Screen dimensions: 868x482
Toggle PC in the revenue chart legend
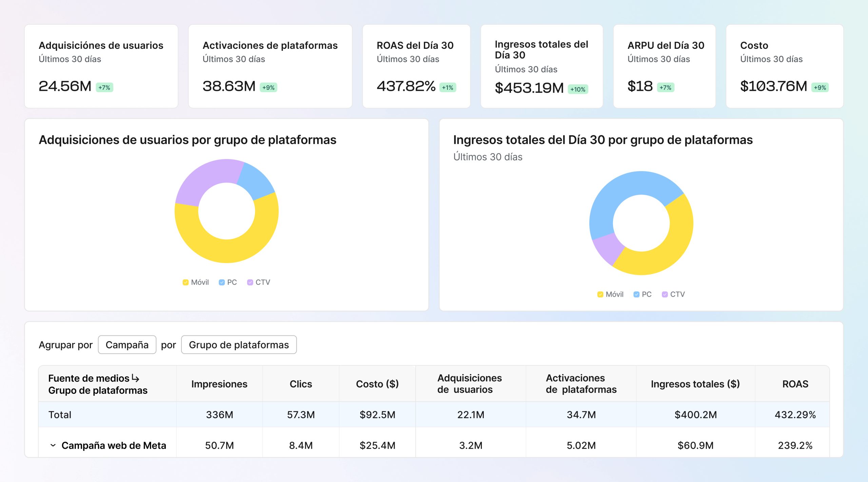pos(636,294)
